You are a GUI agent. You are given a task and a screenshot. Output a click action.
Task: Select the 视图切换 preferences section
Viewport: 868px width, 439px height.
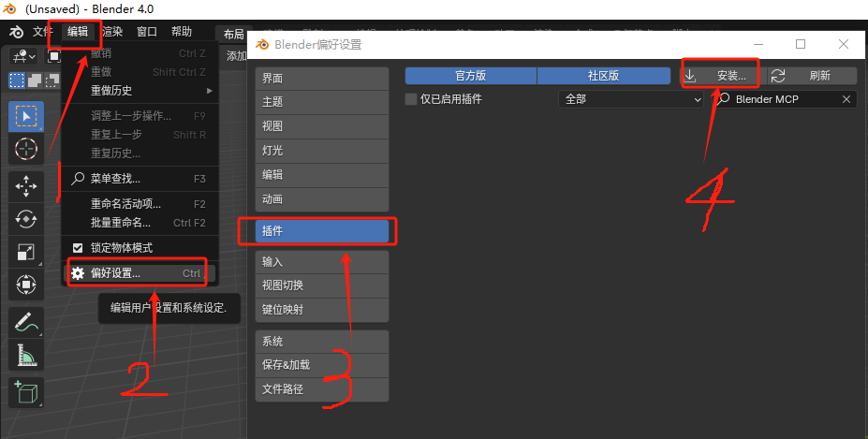321,285
